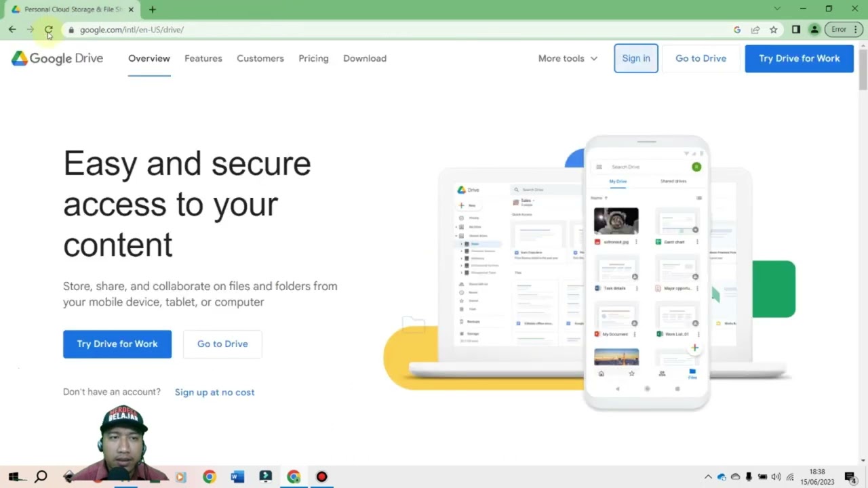Share this page using the share icon

tap(755, 30)
